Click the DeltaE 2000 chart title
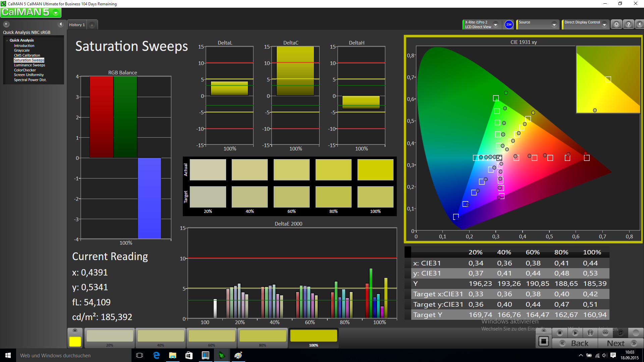This screenshot has width=644, height=362. coord(288,224)
